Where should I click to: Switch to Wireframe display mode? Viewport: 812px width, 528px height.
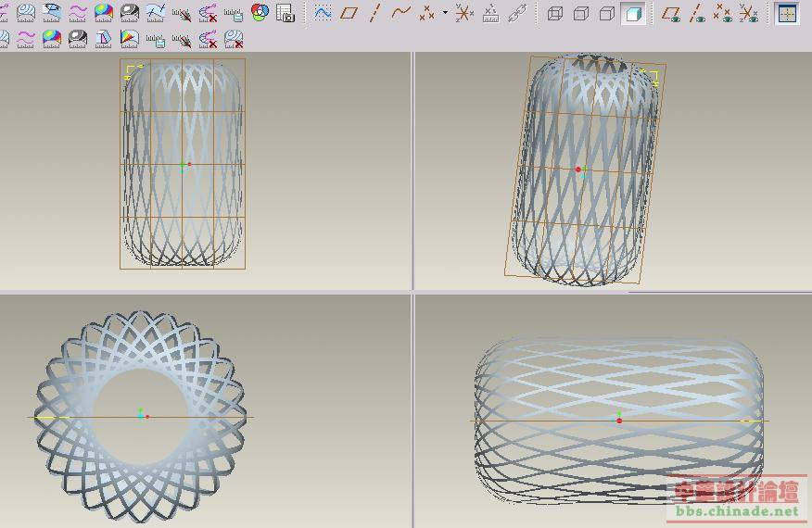(555, 13)
